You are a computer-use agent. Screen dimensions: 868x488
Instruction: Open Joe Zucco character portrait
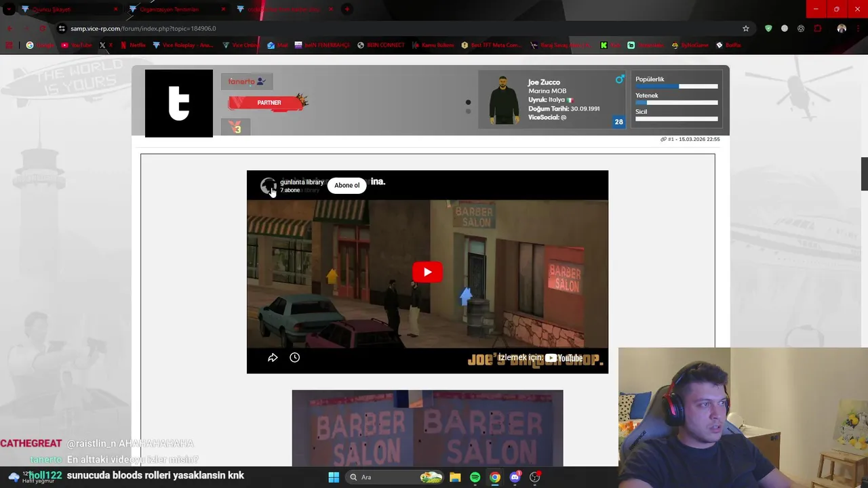pos(504,100)
